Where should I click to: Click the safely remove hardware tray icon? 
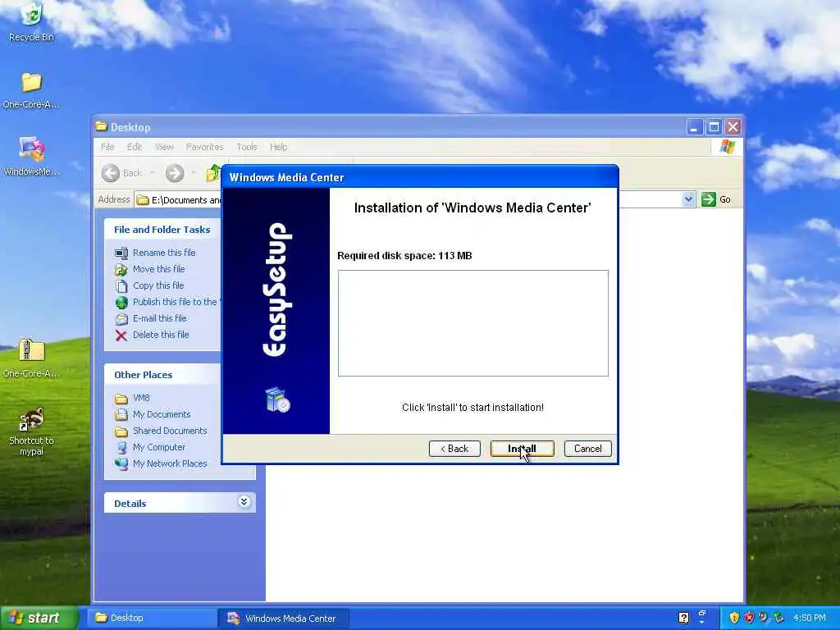click(778, 618)
